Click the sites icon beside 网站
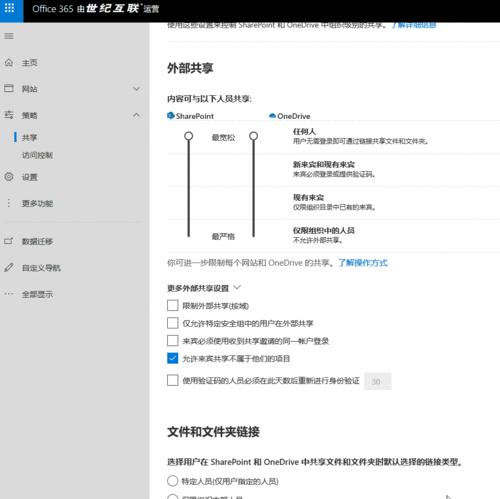 point(9,88)
